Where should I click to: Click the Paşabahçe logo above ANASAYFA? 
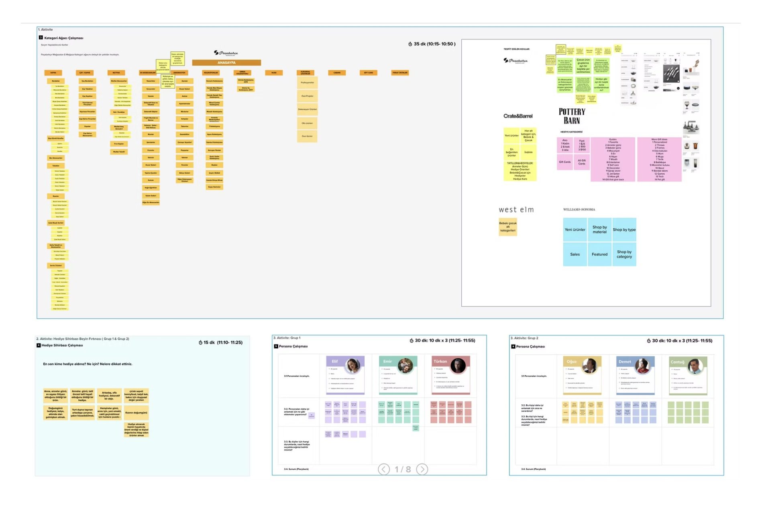pyautogui.click(x=226, y=53)
